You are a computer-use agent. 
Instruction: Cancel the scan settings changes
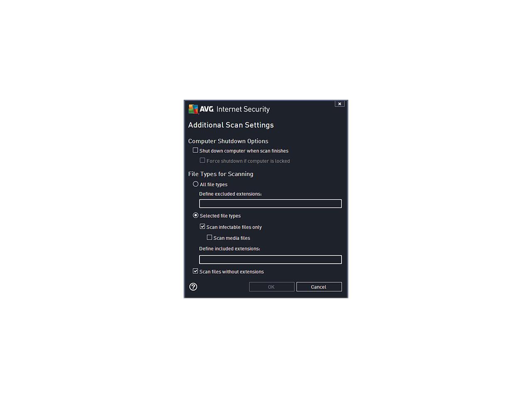(319, 287)
